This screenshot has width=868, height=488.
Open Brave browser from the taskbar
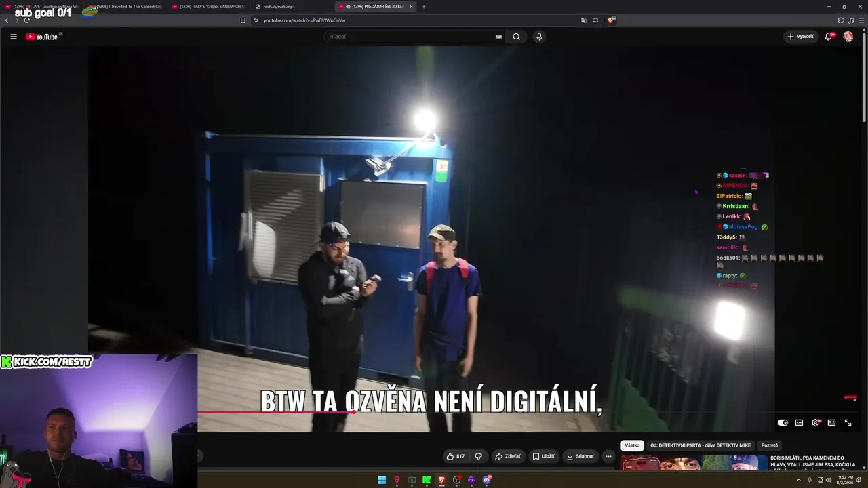pyautogui.click(x=441, y=480)
